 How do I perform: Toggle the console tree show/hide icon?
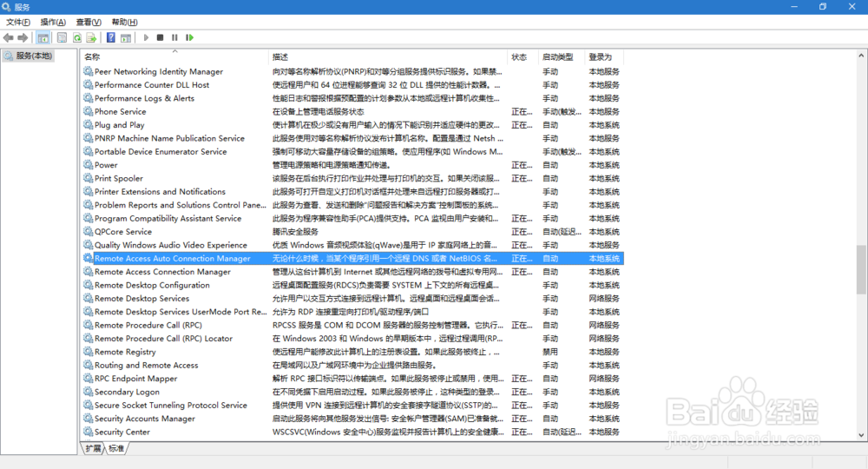pyautogui.click(x=43, y=37)
